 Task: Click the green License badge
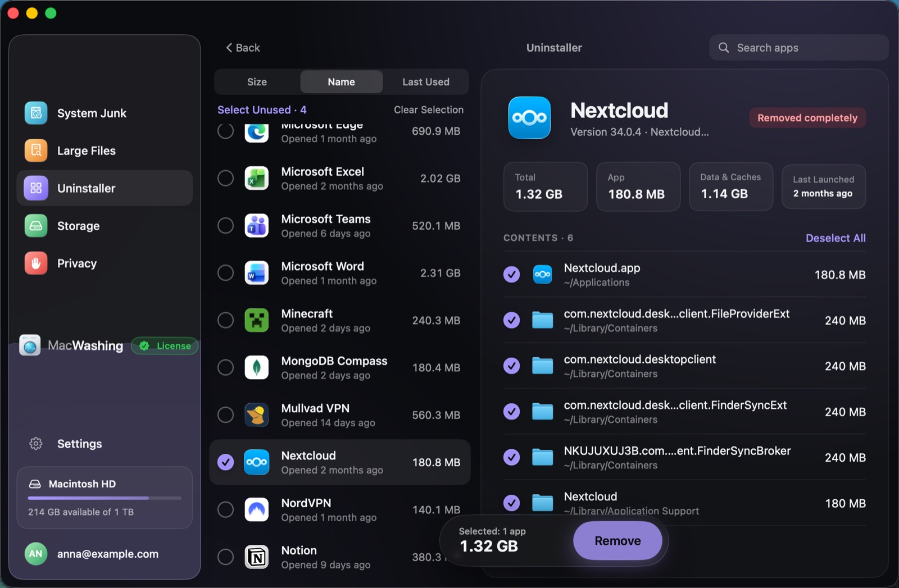[165, 346]
